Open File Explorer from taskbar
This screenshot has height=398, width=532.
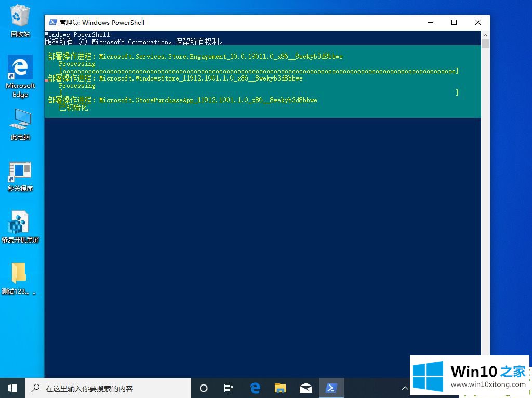[x=280, y=388]
